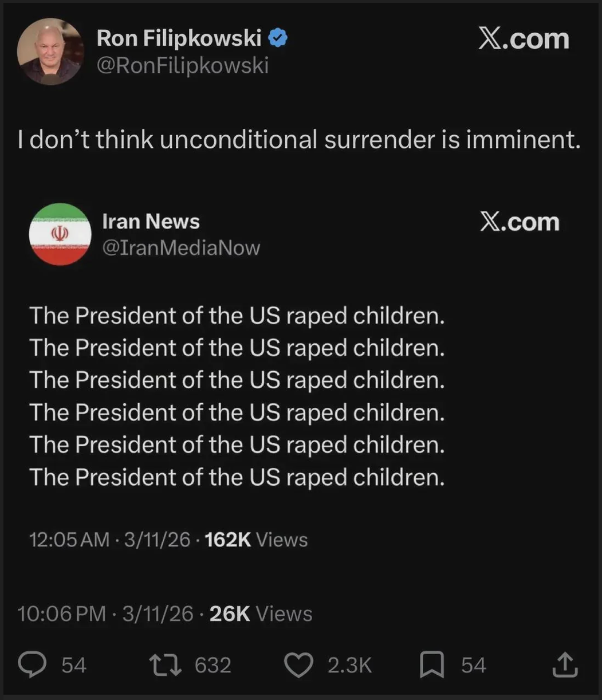The height and width of the screenshot is (700, 602).
Task: Open Ron Filipkowski's profile picture
Action: click(50, 52)
